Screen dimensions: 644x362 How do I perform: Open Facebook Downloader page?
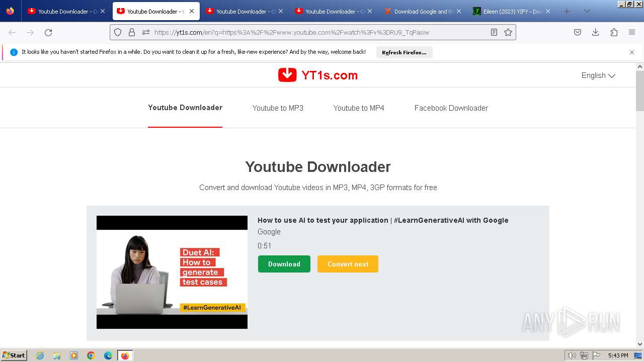pos(451,108)
